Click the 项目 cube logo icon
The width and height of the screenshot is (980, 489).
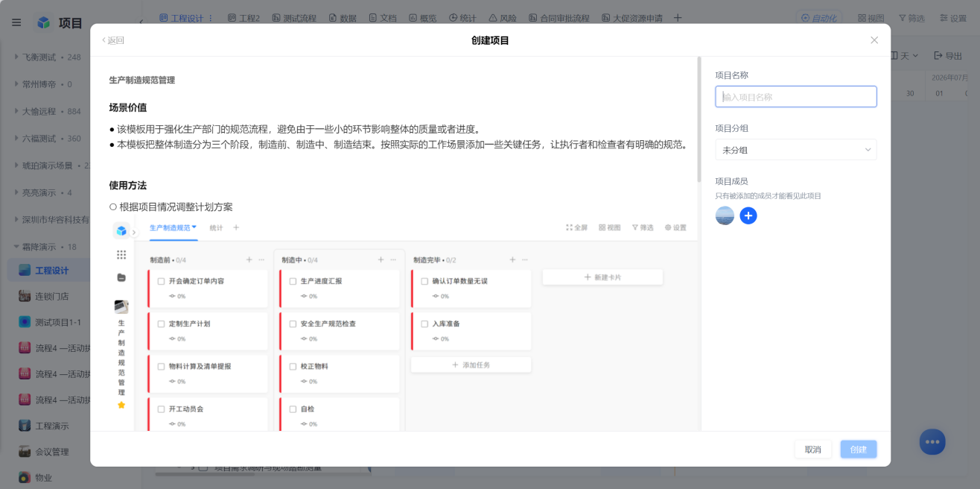click(44, 22)
